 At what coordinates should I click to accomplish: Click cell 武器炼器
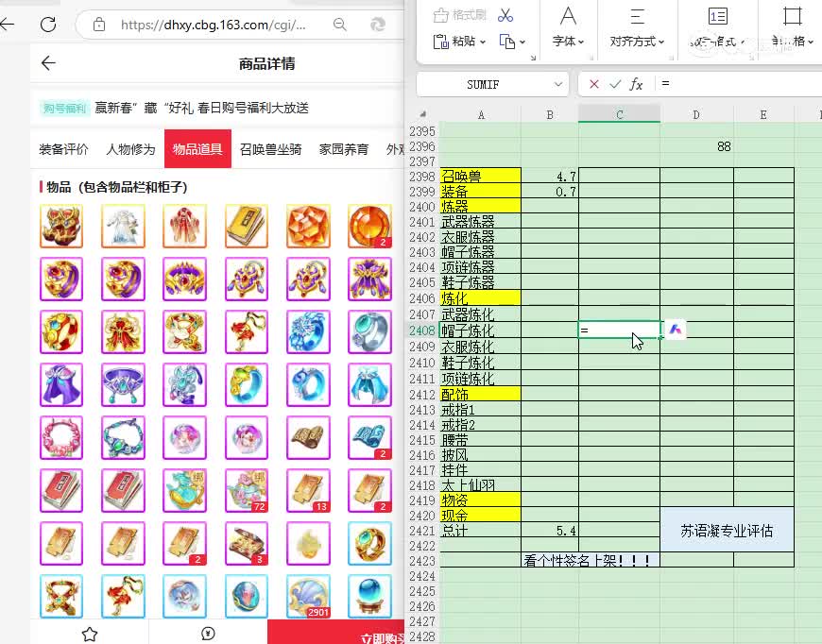click(481, 221)
